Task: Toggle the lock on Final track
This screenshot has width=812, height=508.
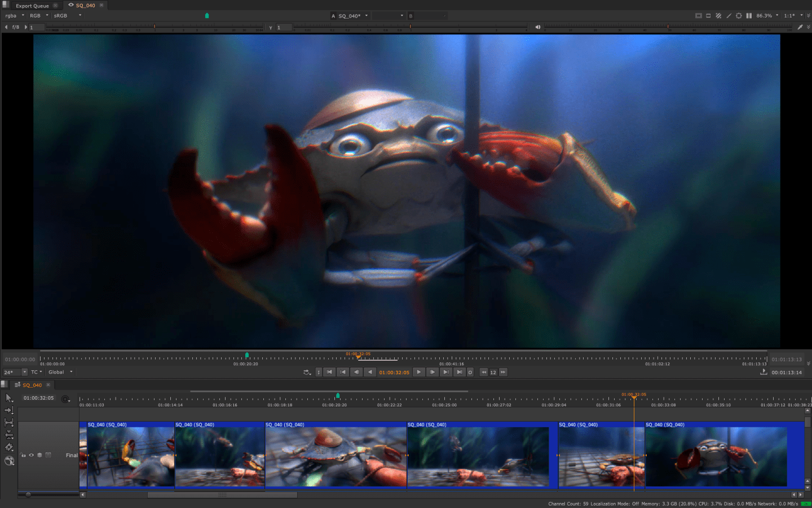Action: 24,455
